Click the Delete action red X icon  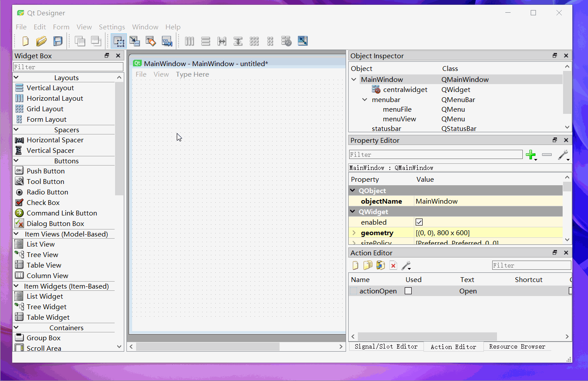pos(393,265)
